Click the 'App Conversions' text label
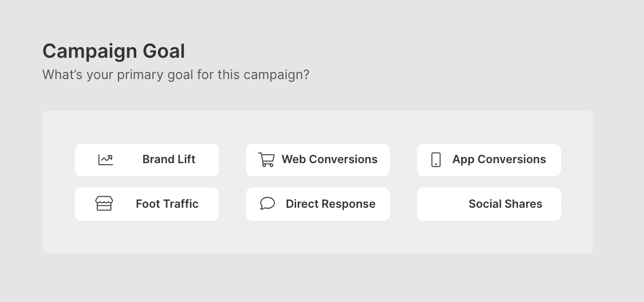 [499, 160]
